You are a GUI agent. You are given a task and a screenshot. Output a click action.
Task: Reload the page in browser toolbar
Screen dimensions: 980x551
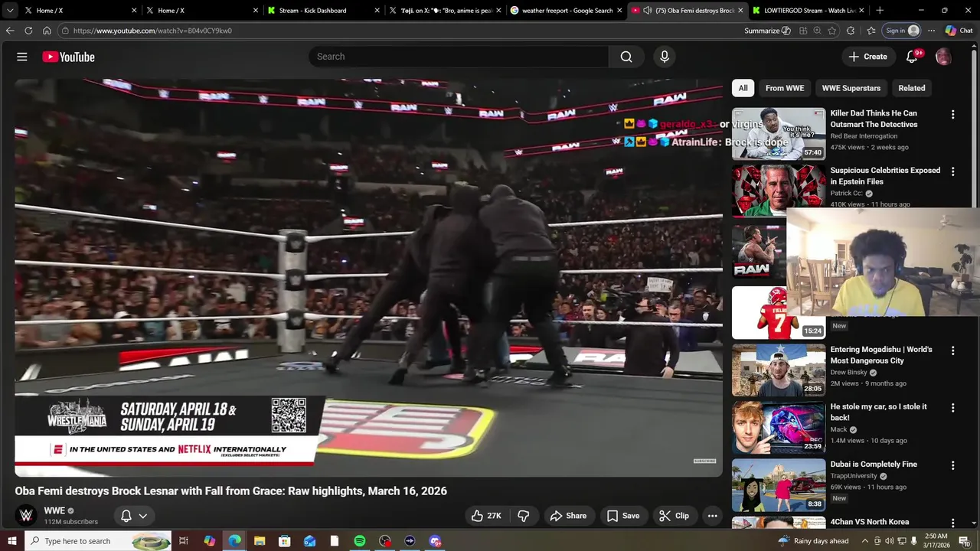coord(28,31)
